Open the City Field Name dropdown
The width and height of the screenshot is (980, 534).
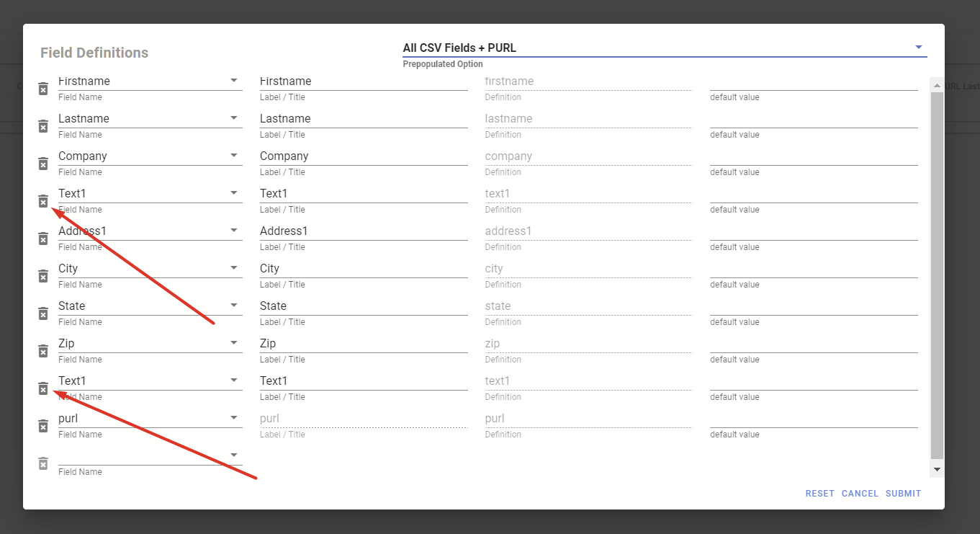(150, 269)
